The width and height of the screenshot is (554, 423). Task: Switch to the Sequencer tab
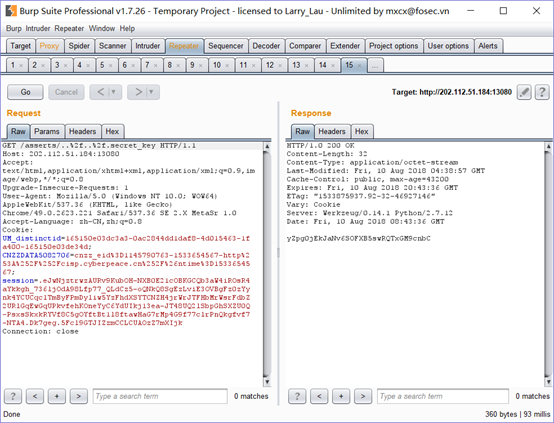pyautogui.click(x=226, y=46)
